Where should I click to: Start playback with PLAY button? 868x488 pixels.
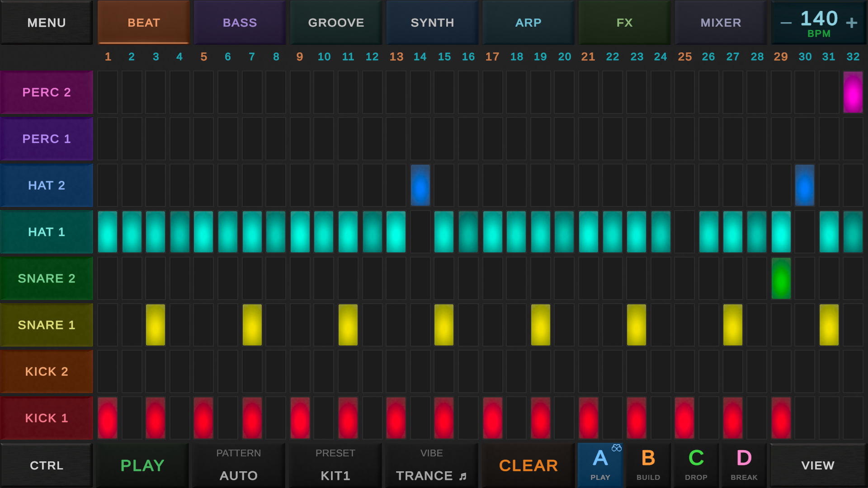tap(142, 465)
